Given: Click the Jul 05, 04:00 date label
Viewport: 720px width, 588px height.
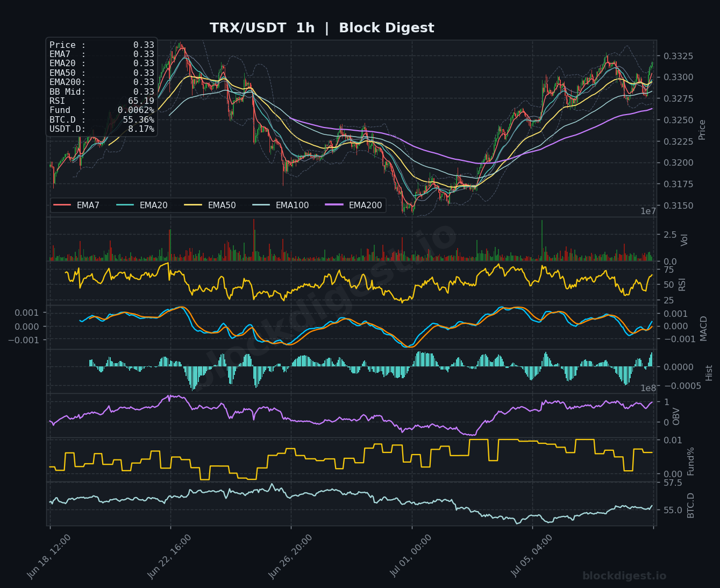Looking at the screenshot, I should tap(531, 556).
